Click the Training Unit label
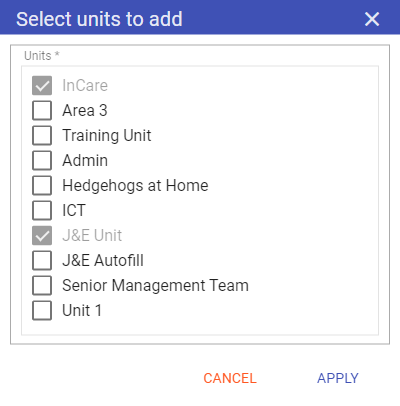The width and height of the screenshot is (400, 406). click(107, 135)
